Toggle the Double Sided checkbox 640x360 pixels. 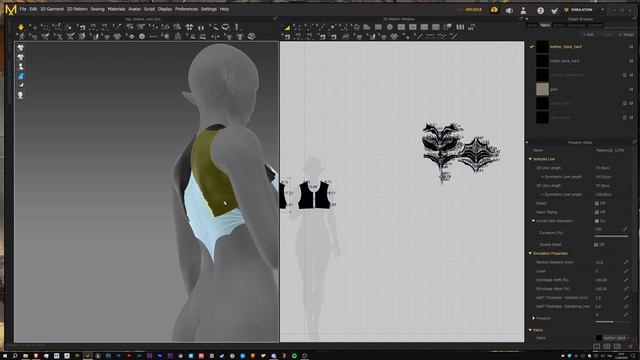(596, 244)
